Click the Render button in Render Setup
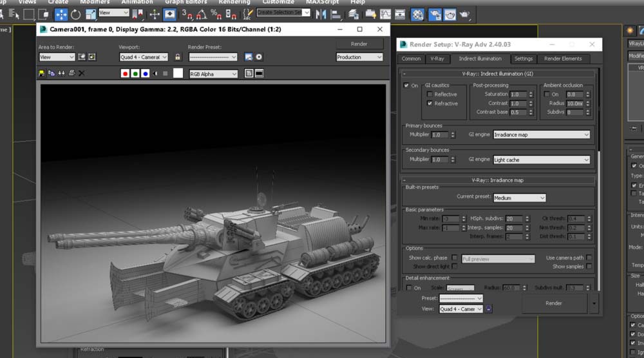644x358 pixels. pyautogui.click(x=554, y=303)
